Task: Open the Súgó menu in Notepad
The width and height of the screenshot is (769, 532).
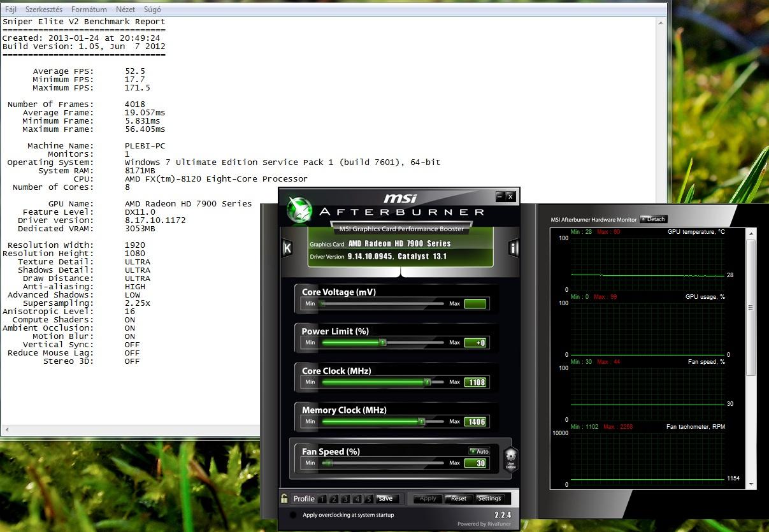Action: click(153, 10)
